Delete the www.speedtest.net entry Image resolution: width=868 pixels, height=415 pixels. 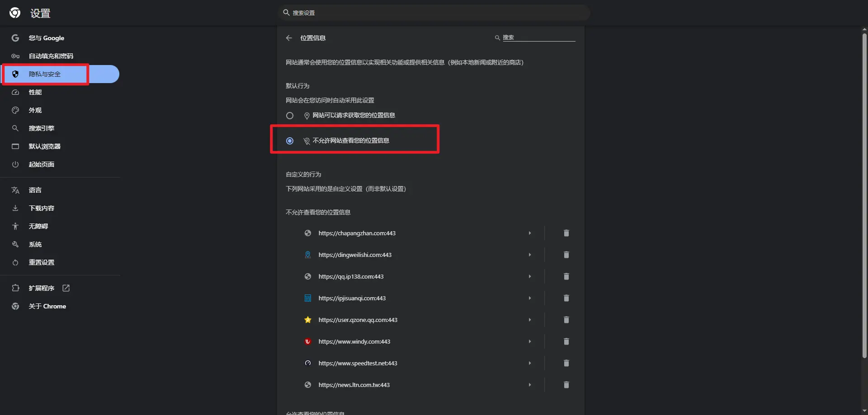tap(566, 363)
